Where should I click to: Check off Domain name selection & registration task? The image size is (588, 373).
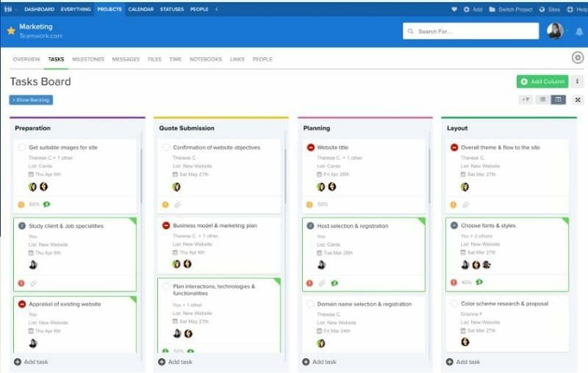pos(310,304)
